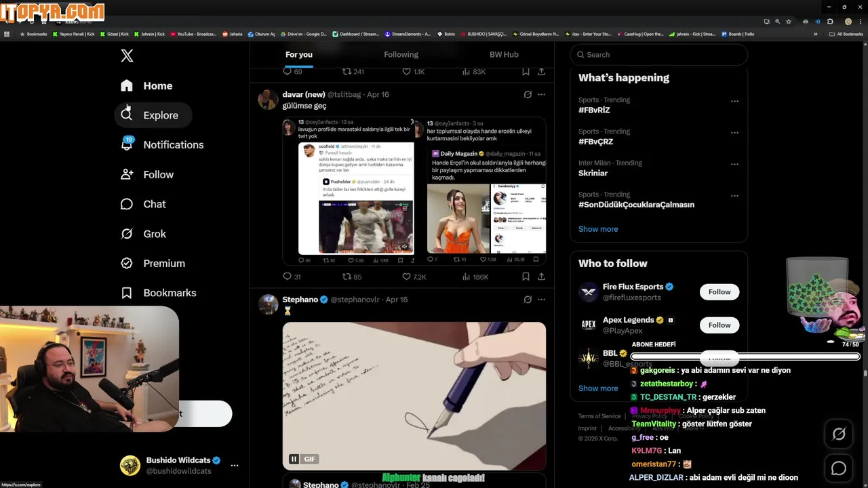Viewport: 868px width, 488px height.
Task: Switch to the Following tab
Action: click(x=401, y=54)
